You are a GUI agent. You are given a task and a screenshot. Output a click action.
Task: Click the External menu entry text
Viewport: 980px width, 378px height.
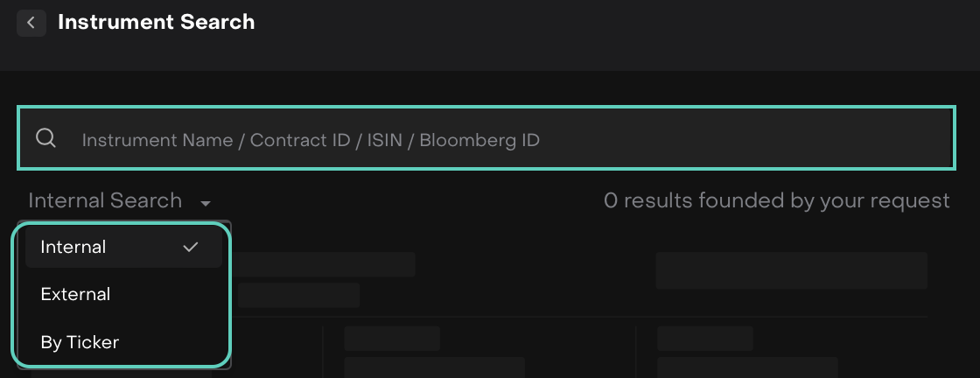pyautogui.click(x=75, y=295)
